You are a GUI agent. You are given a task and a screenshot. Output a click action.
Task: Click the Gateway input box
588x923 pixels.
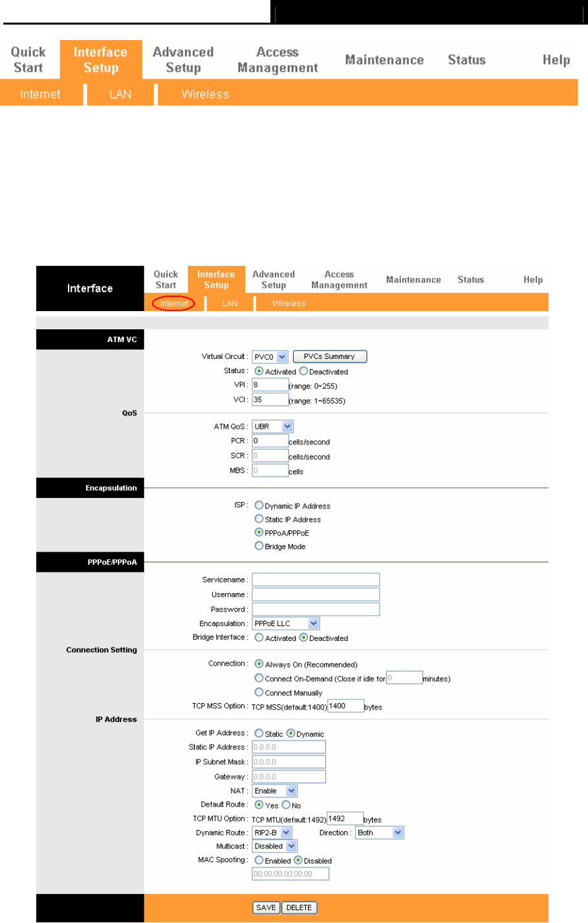coord(289,777)
